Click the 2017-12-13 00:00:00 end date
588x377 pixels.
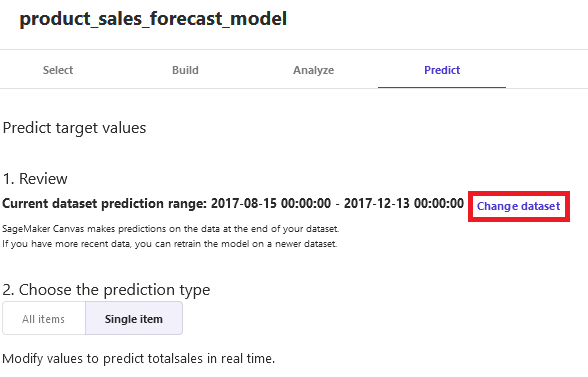tap(404, 203)
